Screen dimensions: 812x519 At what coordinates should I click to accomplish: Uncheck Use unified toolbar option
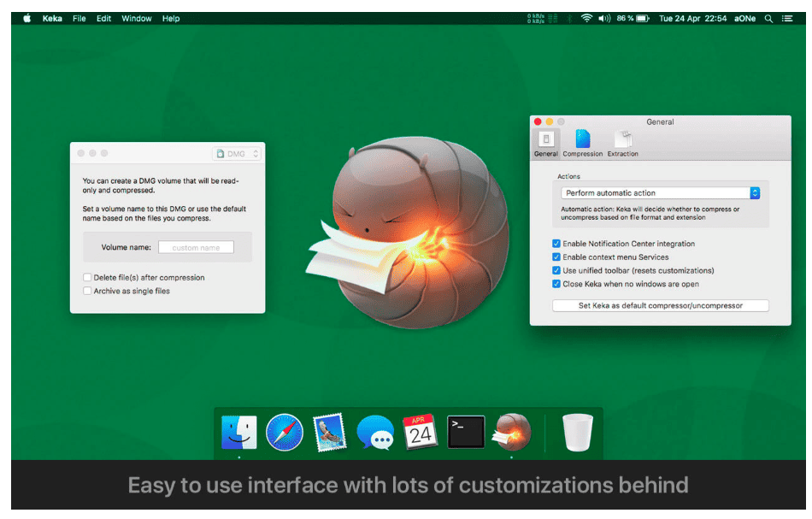point(556,270)
